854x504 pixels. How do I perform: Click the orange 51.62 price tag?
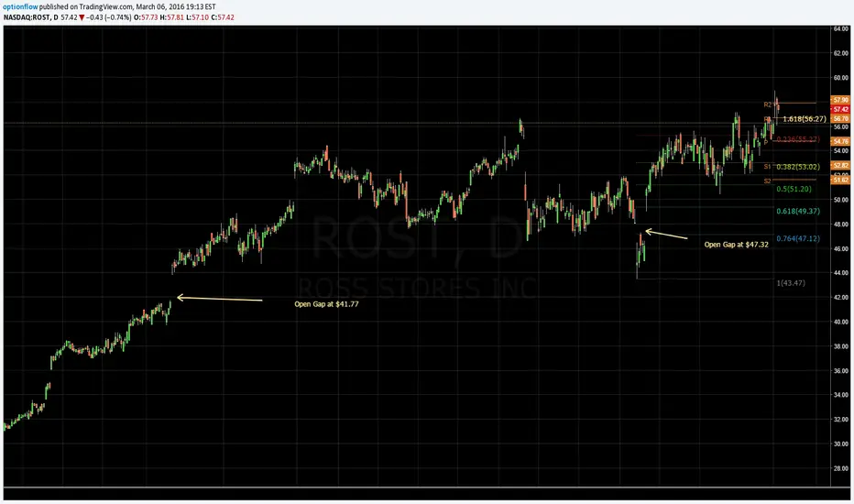(840, 180)
